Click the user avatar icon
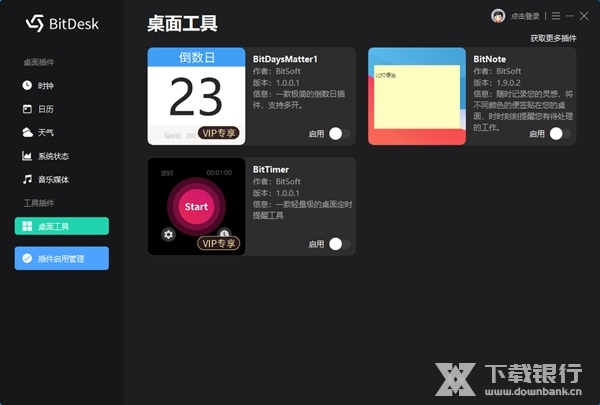Image resolution: width=600 pixels, height=405 pixels. tap(498, 16)
